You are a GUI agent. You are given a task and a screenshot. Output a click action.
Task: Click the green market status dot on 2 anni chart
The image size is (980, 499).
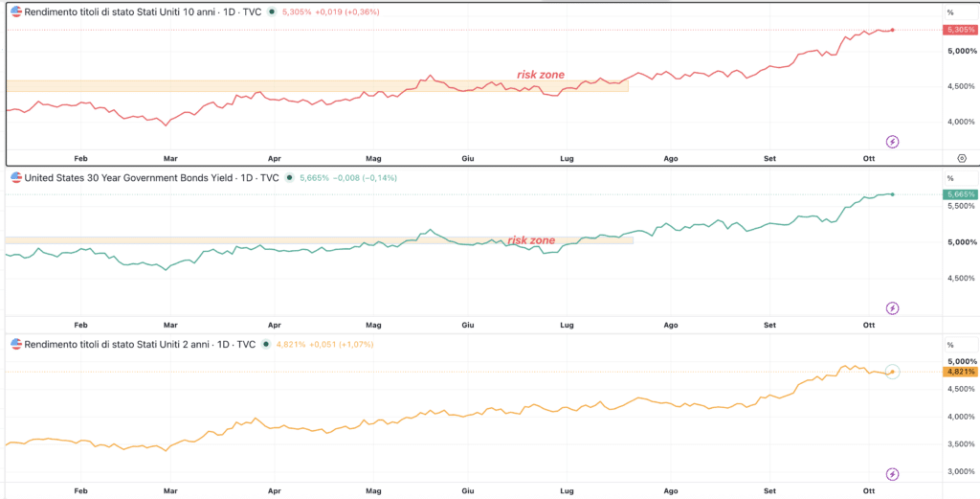266,344
